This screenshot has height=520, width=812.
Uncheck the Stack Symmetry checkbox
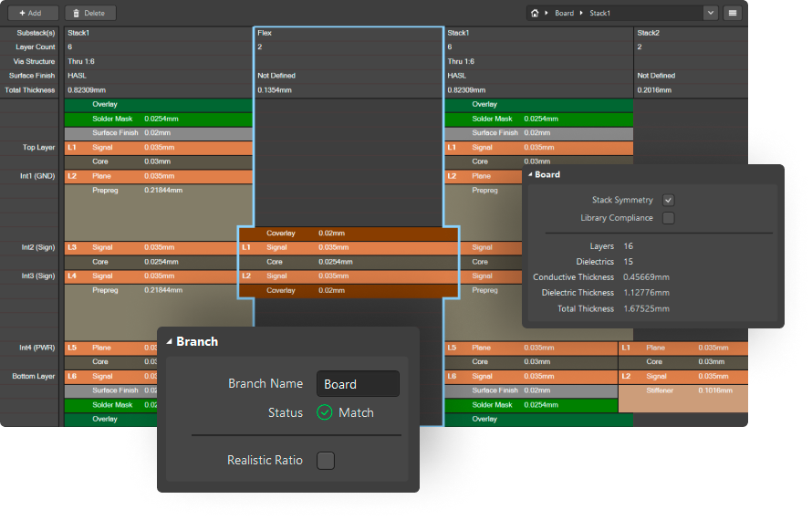(x=669, y=200)
